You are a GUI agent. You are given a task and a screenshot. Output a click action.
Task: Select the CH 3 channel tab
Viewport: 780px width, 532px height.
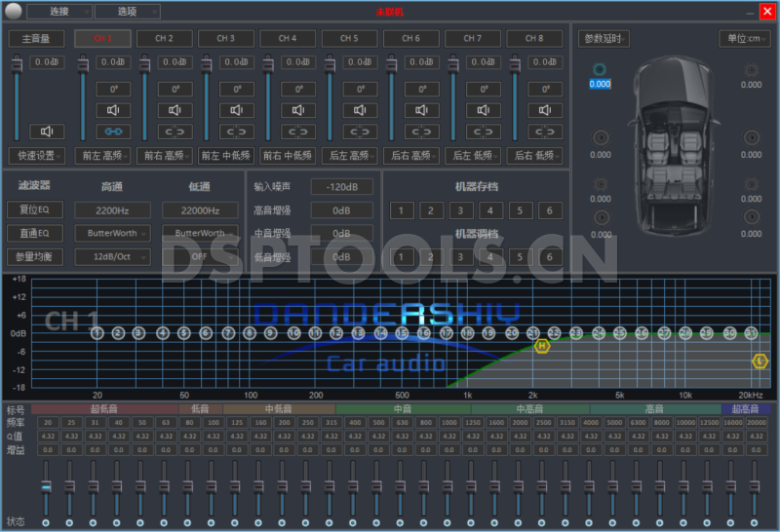[x=225, y=38]
